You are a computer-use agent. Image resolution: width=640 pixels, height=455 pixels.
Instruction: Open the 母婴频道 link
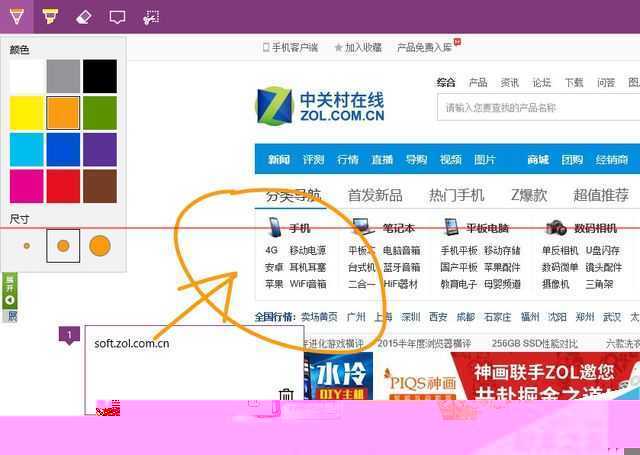pyautogui.click(x=502, y=284)
